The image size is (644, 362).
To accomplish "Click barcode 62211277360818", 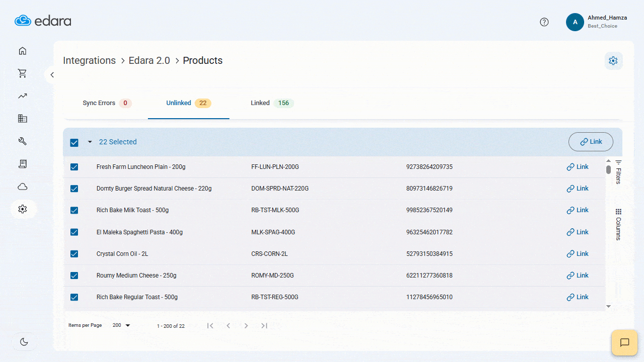I will (429, 276).
